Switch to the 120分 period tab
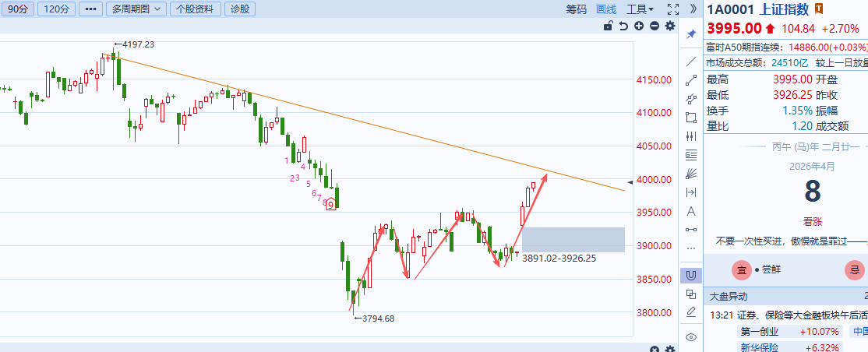 pyautogui.click(x=57, y=9)
